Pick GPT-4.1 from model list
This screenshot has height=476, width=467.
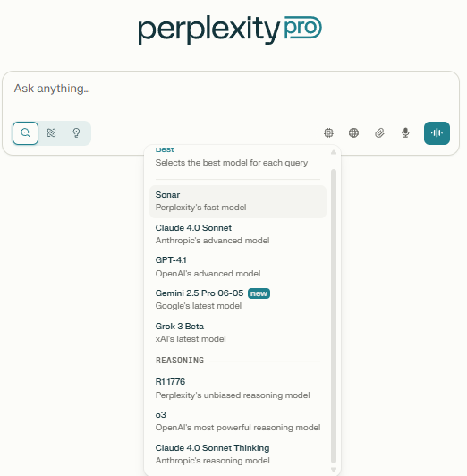(x=238, y=267)
